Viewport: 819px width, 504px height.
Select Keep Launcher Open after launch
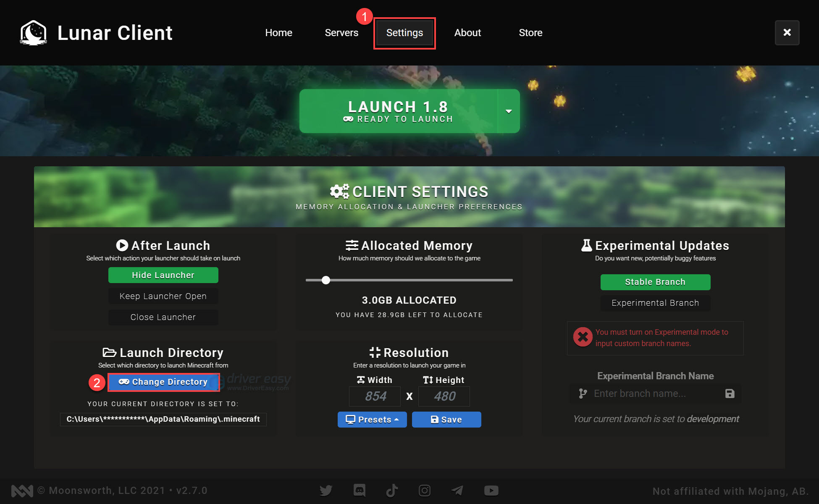[163, 296]
